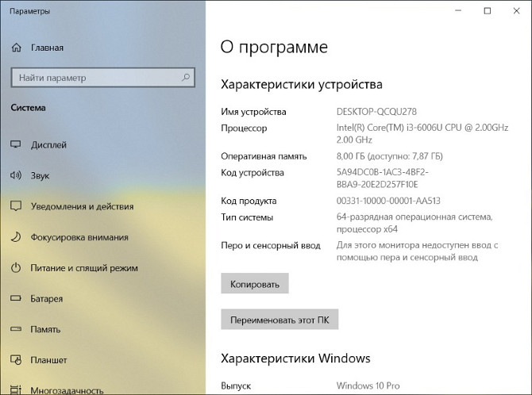Go to Планшет settings
The height and width of the screenshot is (395, 532).
coord(48,360)
